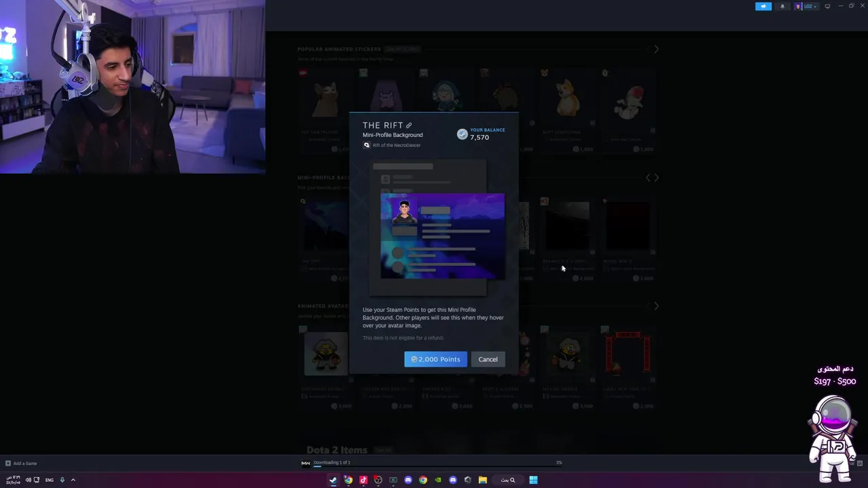
Task: Previous page arrow for Mini-Profile Backgrounds
Action: coord(648,178)
